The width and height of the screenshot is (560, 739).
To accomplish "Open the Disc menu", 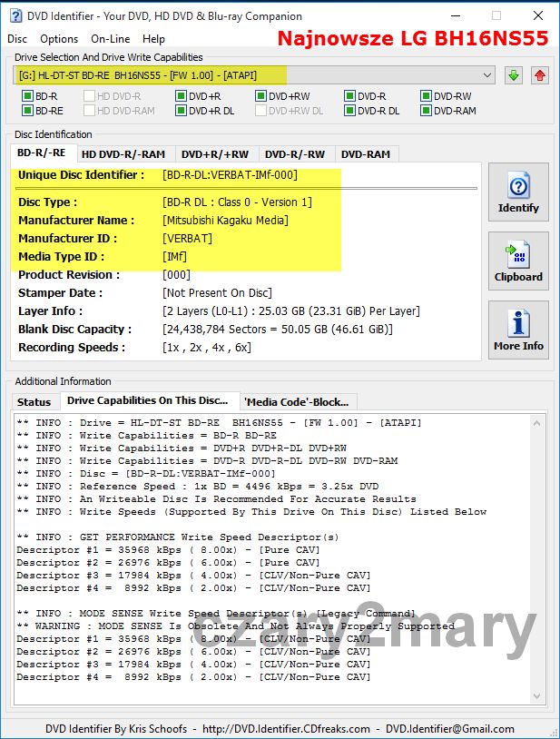I will 17,39.
